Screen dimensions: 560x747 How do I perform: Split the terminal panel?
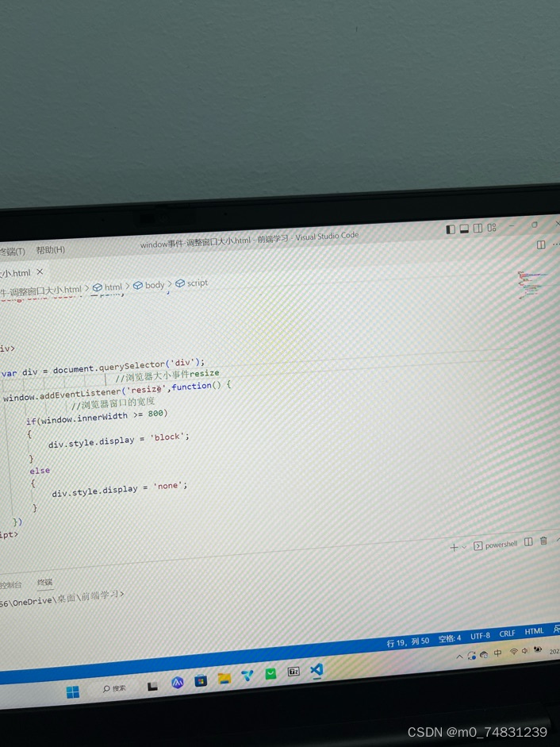(x=528, y=542)
